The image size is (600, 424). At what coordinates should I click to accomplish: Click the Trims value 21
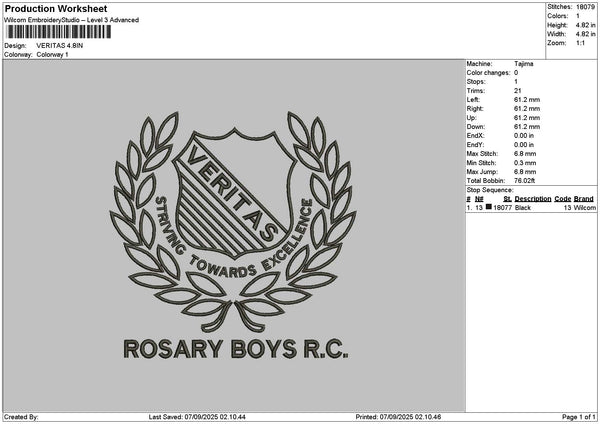[x=518, y=91]
